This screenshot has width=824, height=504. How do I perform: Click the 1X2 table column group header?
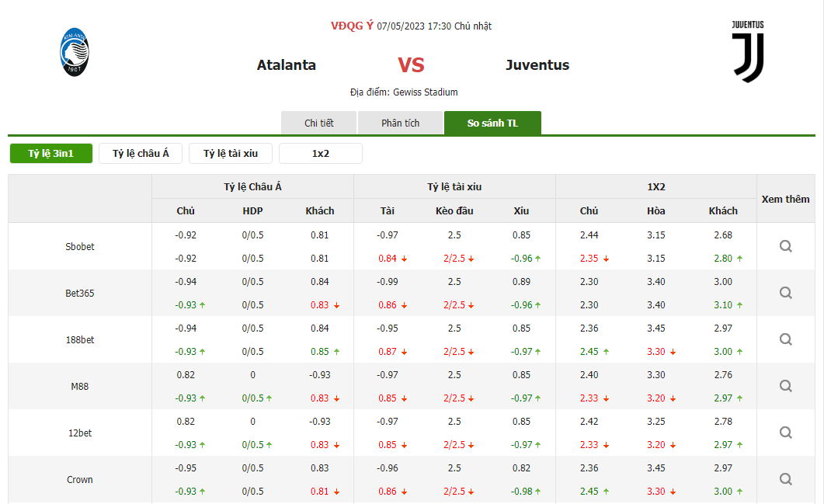pos(656,186)
